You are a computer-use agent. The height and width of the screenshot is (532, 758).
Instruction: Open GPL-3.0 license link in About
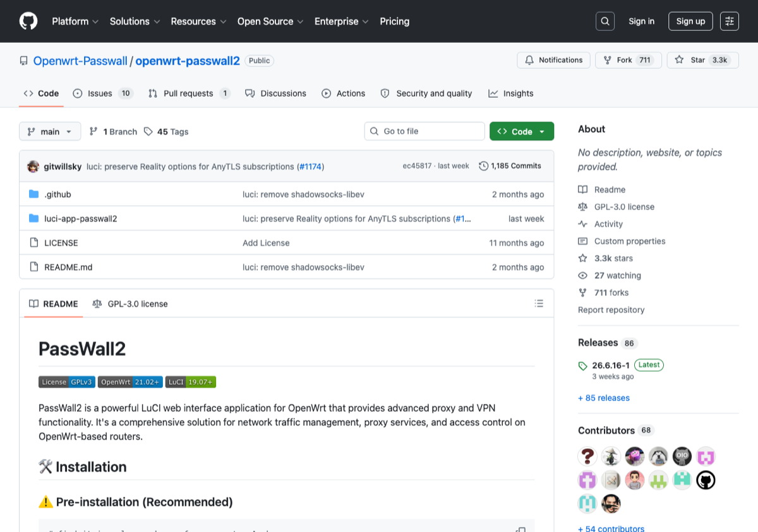tap(616, 207)
